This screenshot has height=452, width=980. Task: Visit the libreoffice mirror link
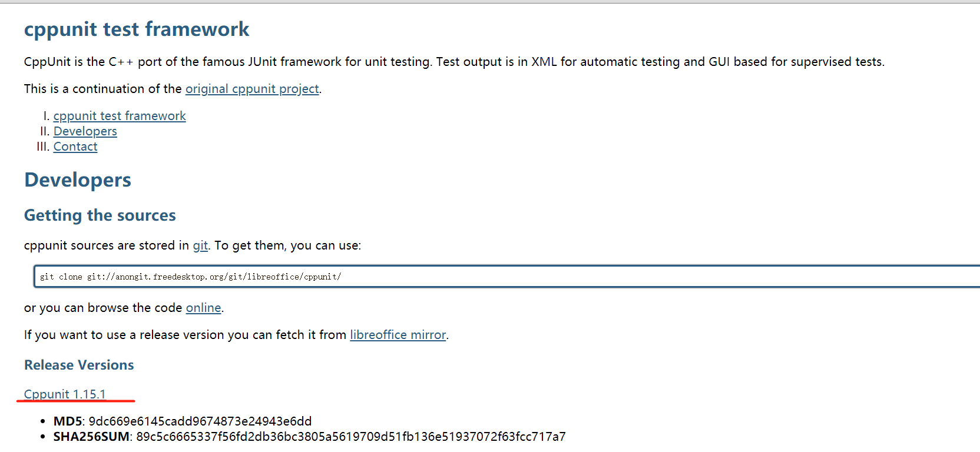point(398,335)
